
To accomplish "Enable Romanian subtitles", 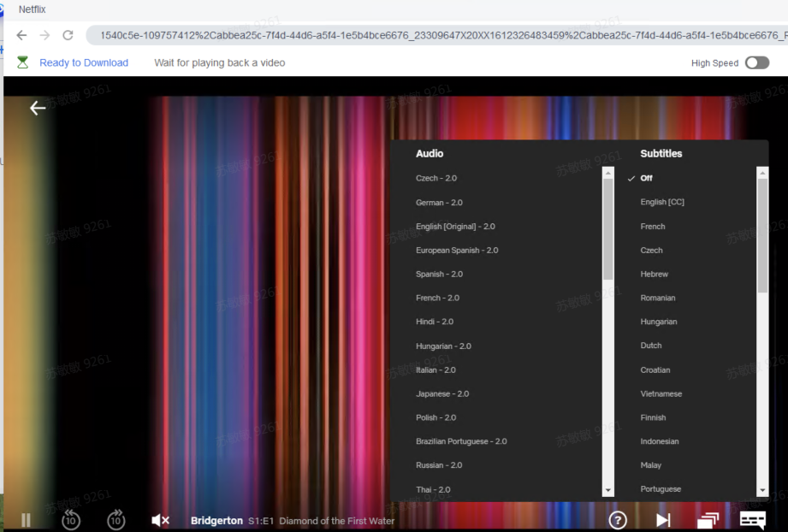I will click(658, 298).
